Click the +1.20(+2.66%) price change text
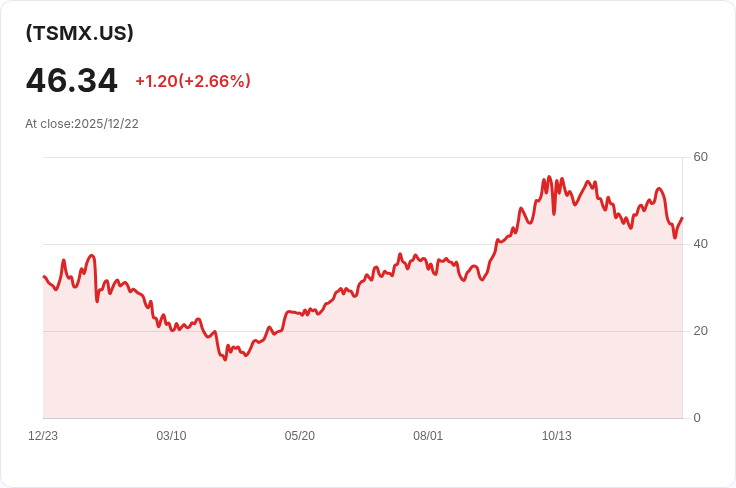Image resolution: width=736 pixels, height=488 pixels. (193, 81)
